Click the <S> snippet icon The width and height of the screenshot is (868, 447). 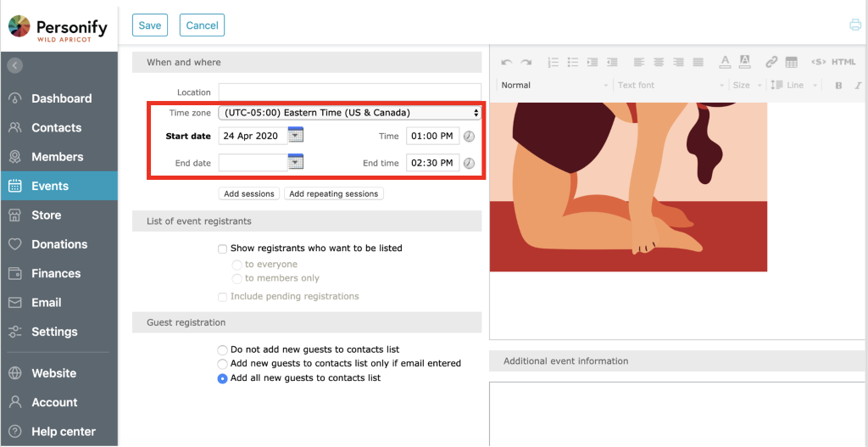819,62
